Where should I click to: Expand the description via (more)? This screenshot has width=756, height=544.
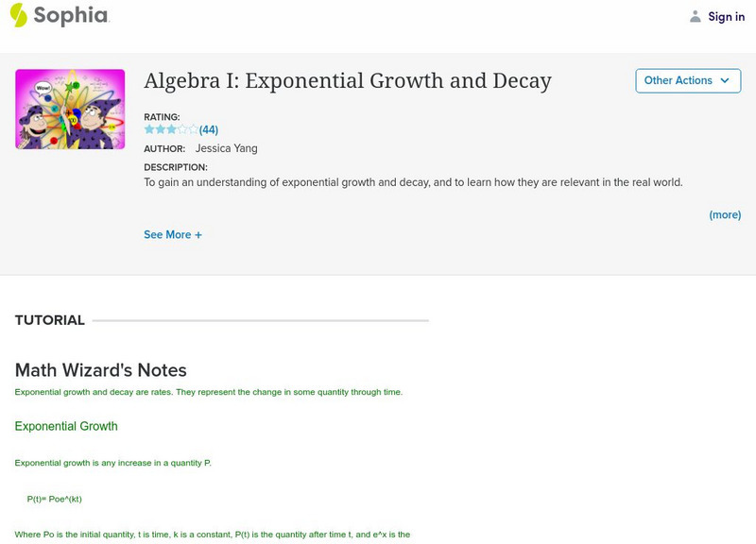click(x=725, y=214)
